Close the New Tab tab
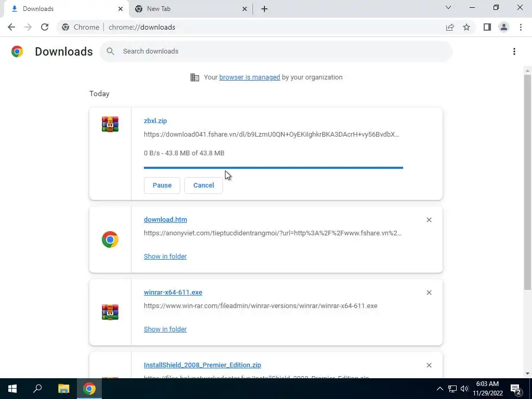This screenshot has width=532, height=399. (245, 9)
